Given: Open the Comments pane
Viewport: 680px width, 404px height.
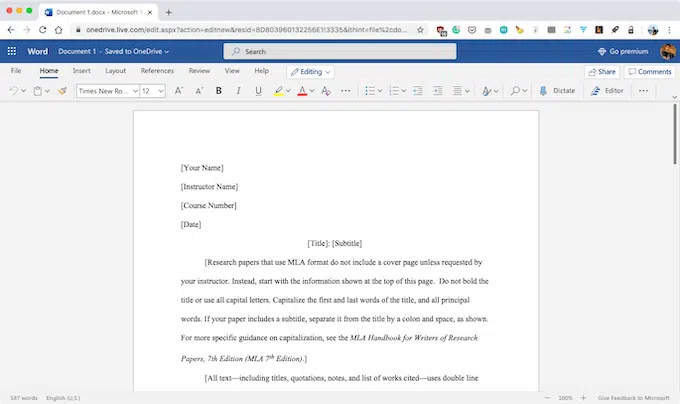Looking at the screenshot, I should tap(650, 72).
